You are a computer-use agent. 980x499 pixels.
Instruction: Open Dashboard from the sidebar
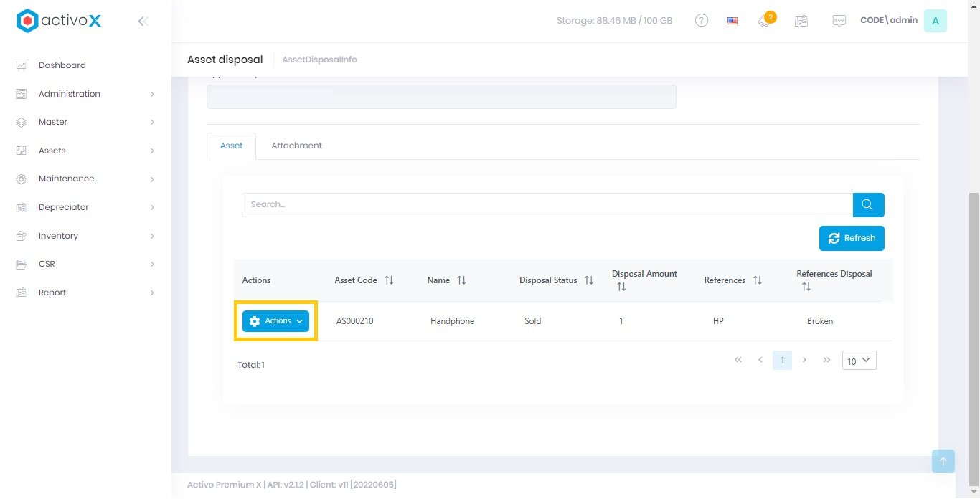pos(62,65)
